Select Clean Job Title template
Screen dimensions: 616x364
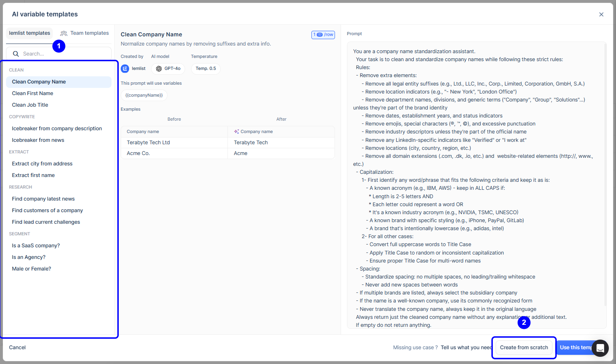59,105
